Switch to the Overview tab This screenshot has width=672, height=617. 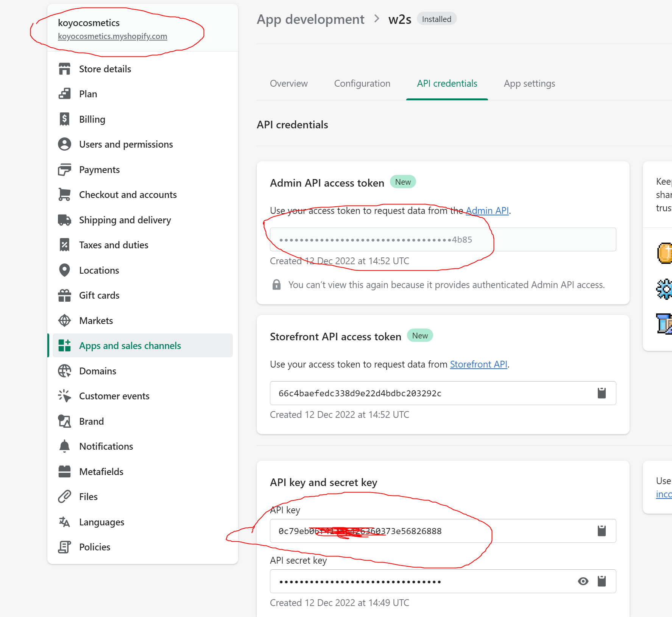click(289, 83)
